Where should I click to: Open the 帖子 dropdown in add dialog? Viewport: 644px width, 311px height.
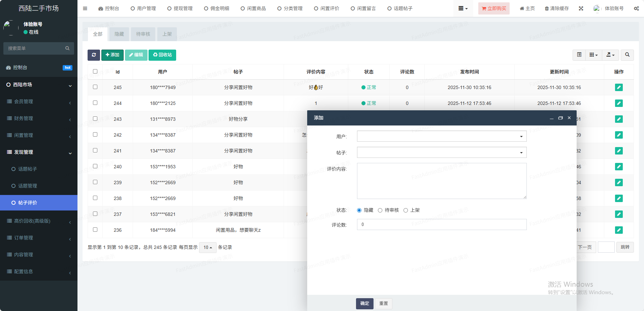click(441, 152)
